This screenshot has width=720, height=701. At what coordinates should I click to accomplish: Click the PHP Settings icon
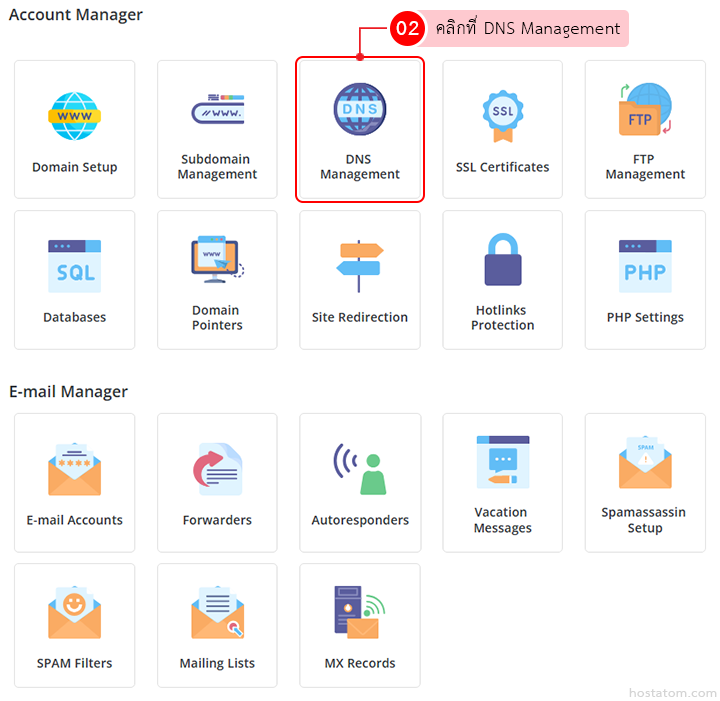(x=645, y=266)
